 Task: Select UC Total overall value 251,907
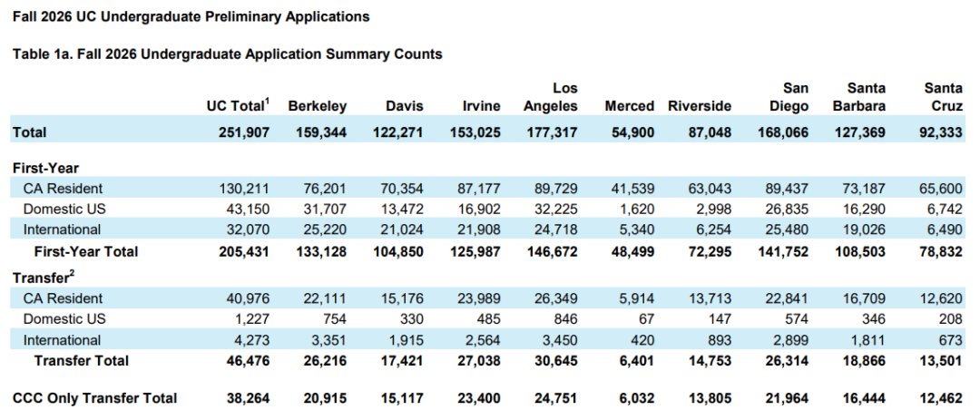click(x=244, y=132)
